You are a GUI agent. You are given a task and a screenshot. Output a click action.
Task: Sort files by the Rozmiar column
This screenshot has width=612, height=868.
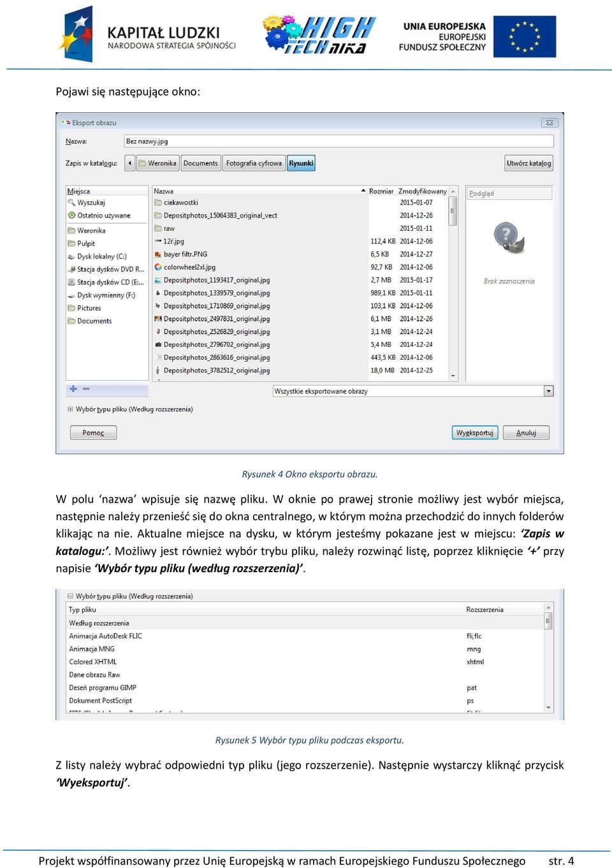pyautogui.click(x=381, y=191)
